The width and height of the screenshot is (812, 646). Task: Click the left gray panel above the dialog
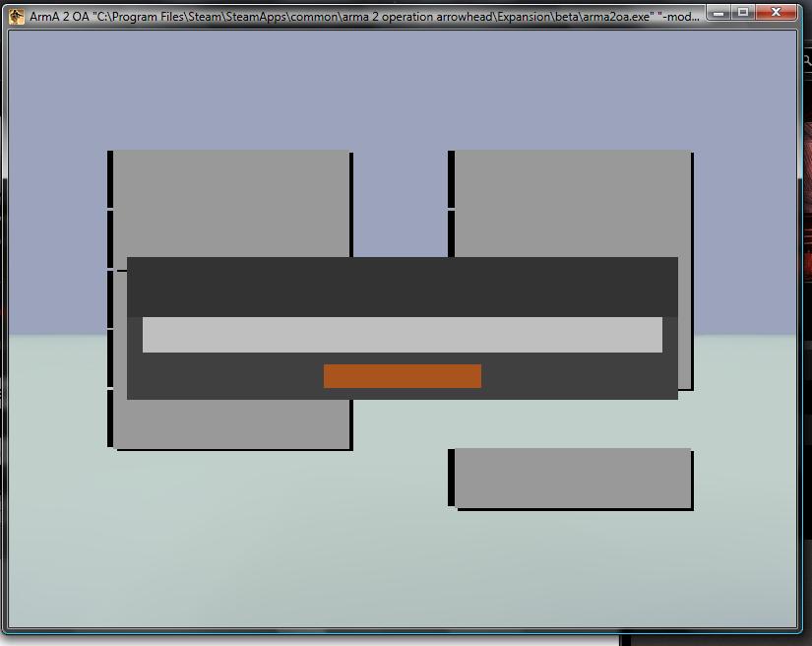[231, 202]
